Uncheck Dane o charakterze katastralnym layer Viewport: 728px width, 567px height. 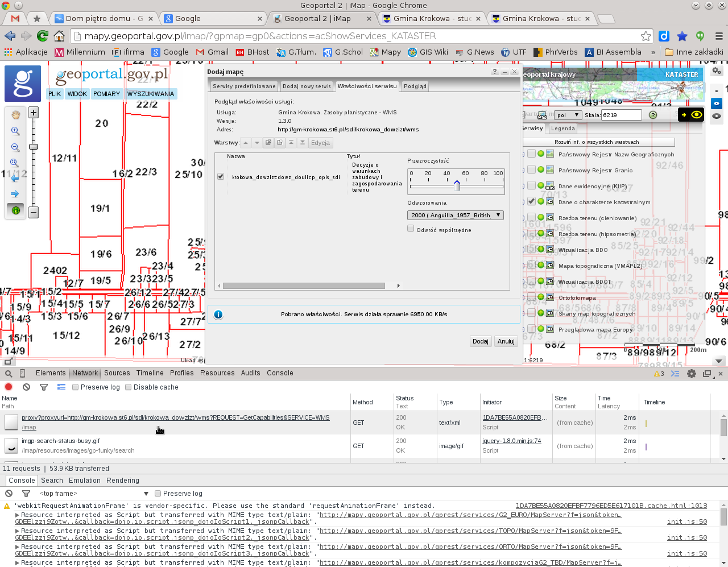531,201
